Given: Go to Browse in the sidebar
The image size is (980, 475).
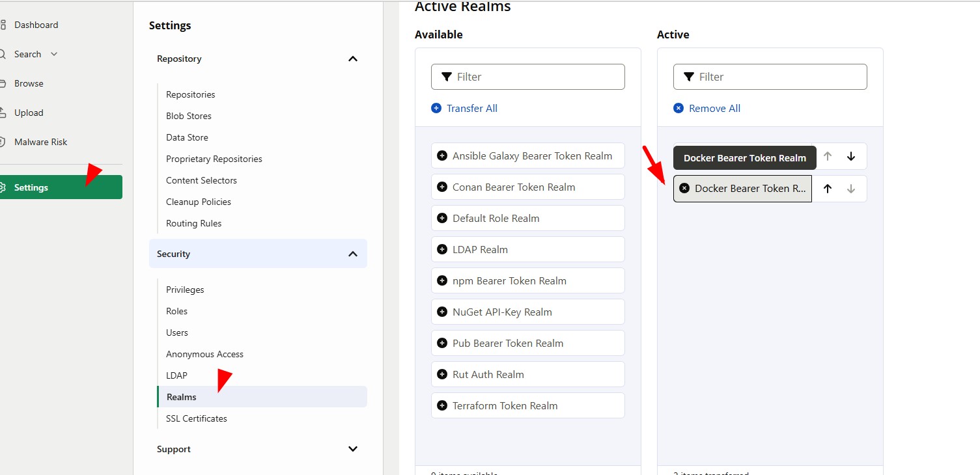Looking at the screenshot, I should [x=29, y=83].
